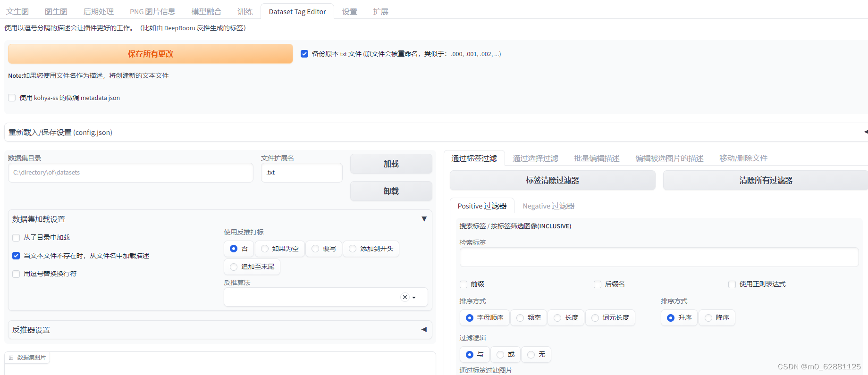The image size is (868, 375).
Task: Switch to 模型融合 tab
Action: (206, 11)
